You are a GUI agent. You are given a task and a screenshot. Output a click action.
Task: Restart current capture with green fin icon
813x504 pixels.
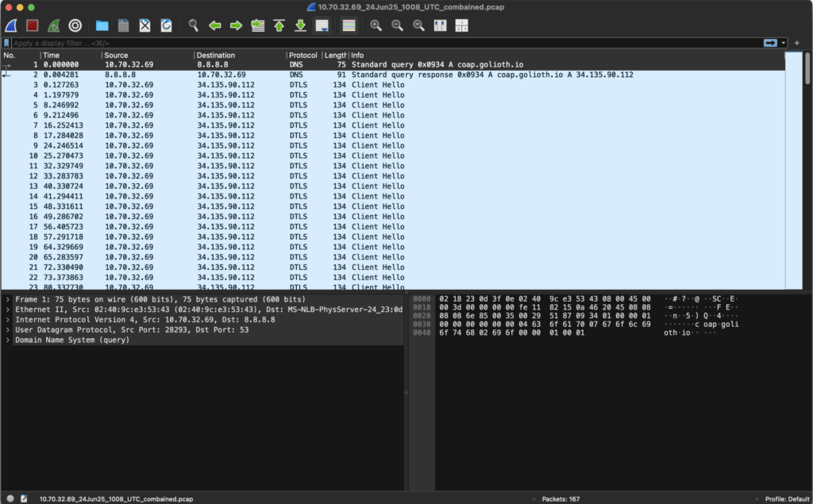(x=54, y=25)
